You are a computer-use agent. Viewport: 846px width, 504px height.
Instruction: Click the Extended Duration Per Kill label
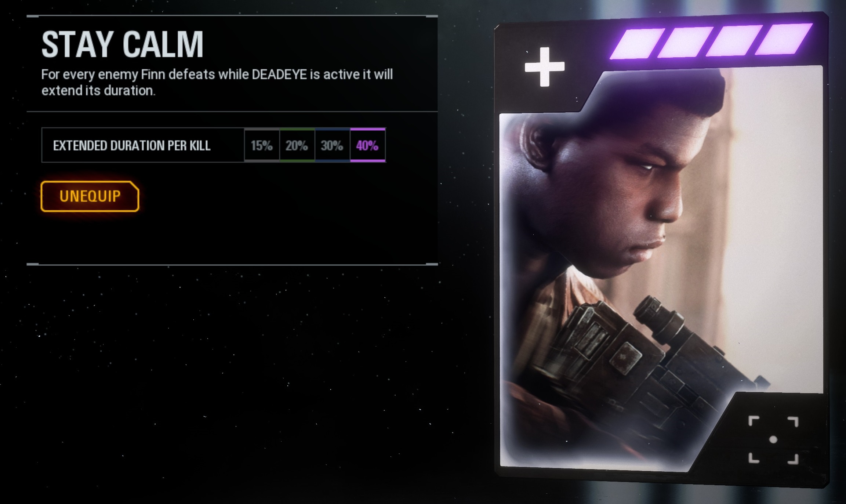coord(131,146)
